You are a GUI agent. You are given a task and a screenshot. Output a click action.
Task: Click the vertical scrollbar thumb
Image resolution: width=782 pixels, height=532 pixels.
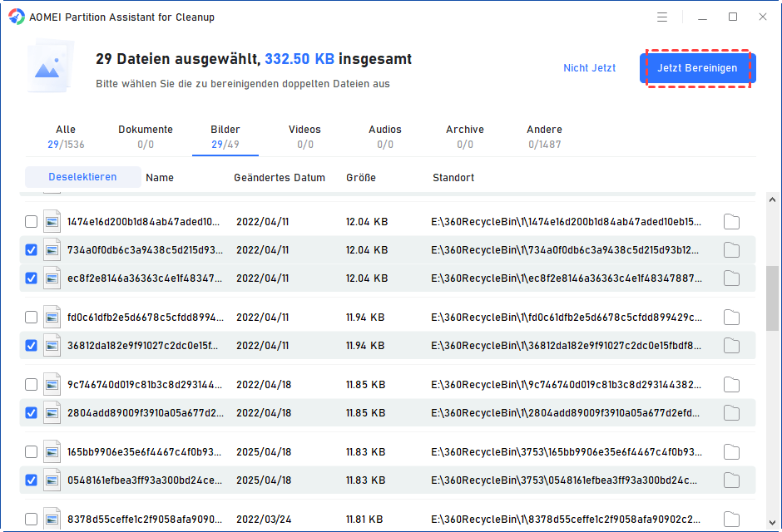tap(772, 299)
